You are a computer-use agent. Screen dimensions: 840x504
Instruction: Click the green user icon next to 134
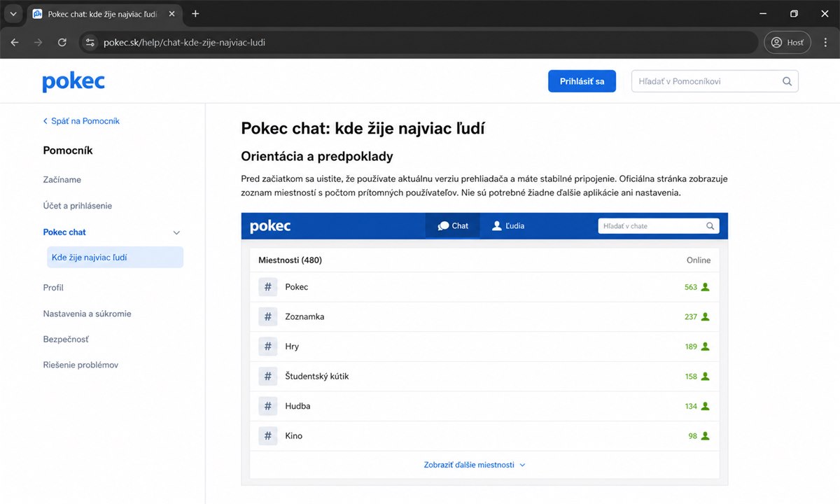coord(706,406)
